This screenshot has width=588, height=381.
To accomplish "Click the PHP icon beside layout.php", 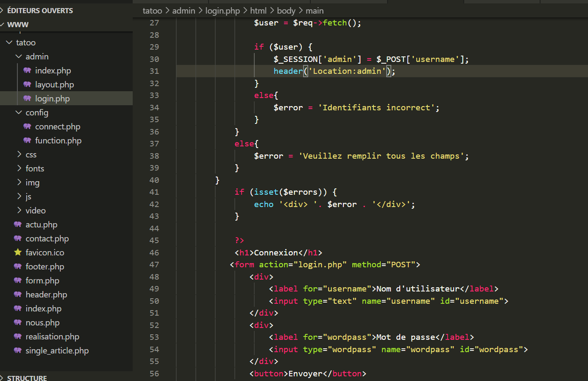I will (x=27, y=84).
